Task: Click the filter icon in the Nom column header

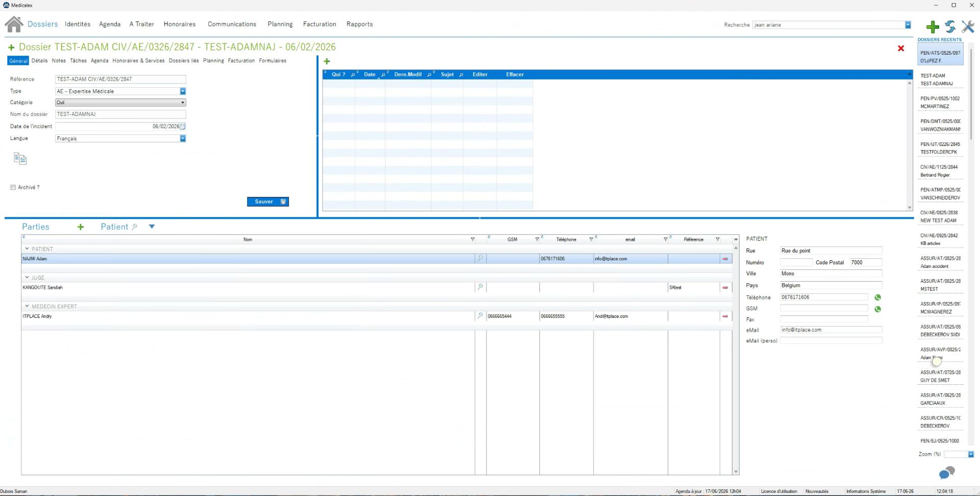Action: click(x=473, y=239)
